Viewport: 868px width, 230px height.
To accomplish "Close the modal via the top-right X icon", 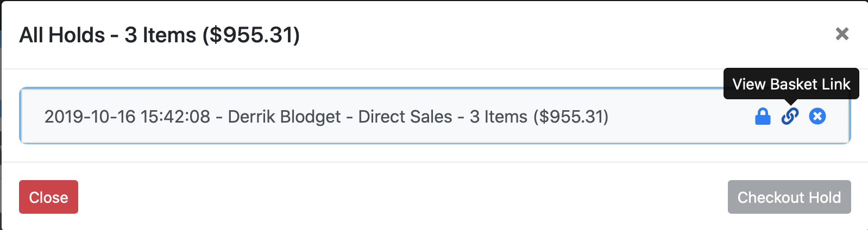I will point(842,34).
